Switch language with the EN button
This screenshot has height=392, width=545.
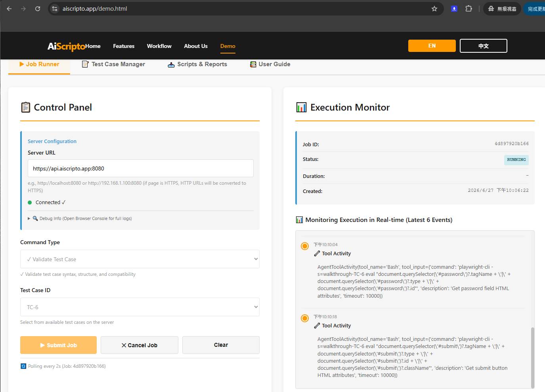(432, 46)
